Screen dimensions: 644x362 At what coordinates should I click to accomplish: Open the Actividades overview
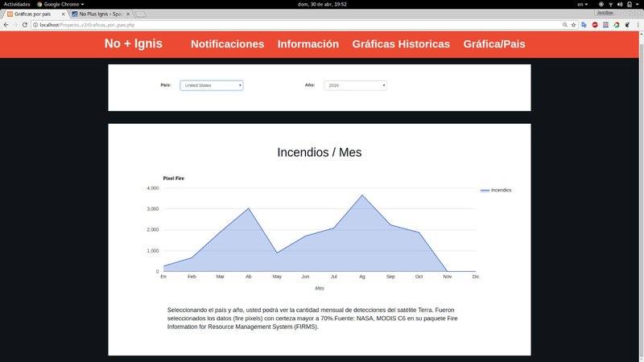click(x=17, y=4)
